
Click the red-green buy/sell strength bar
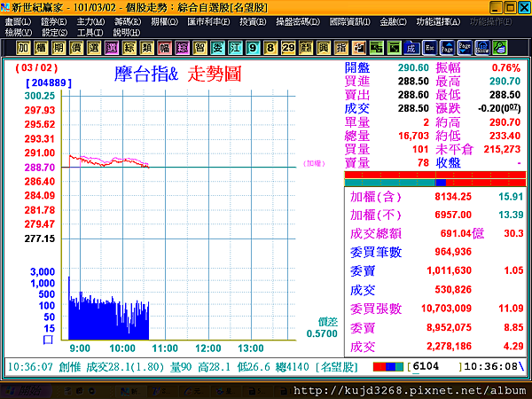pos(435,179)
